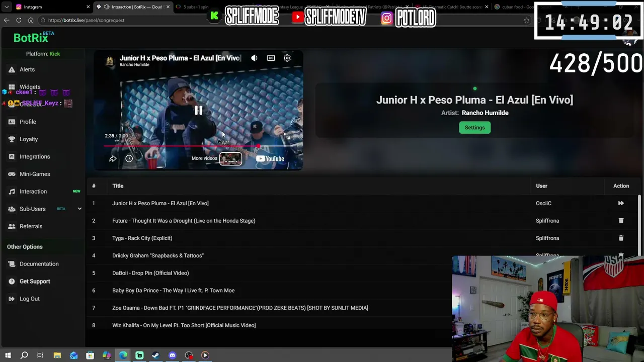Toggle closed captions on video
Screen dimensions: 644x362
(x=271, y=58)
